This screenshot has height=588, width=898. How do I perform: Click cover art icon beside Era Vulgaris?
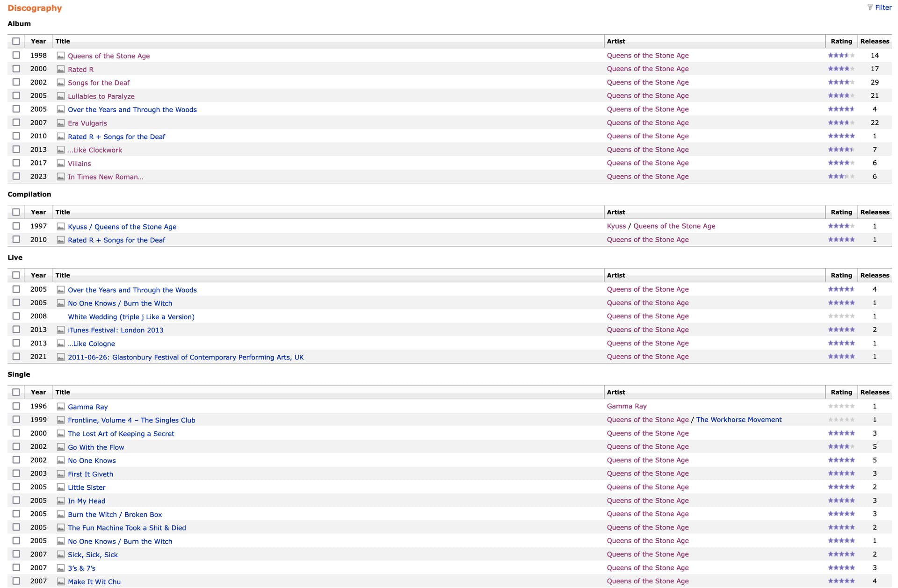pyautogui.click(x=61, y=123)
